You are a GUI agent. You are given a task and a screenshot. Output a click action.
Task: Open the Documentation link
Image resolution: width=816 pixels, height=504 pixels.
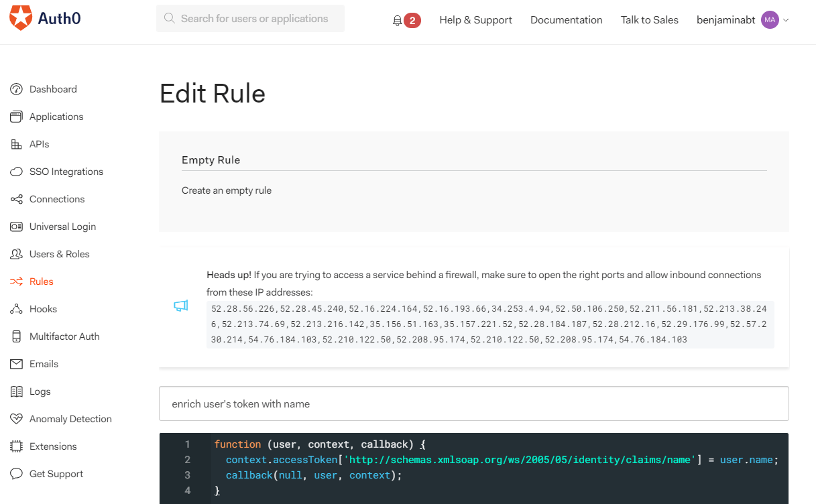[566, 20]
